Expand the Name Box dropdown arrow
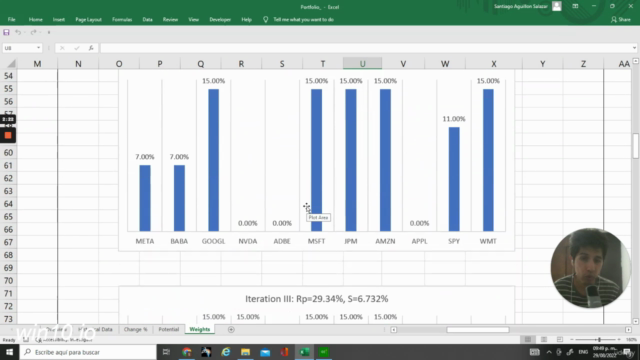Image resolution: width=640 pixels, height=360 pixels. point(38,48)
